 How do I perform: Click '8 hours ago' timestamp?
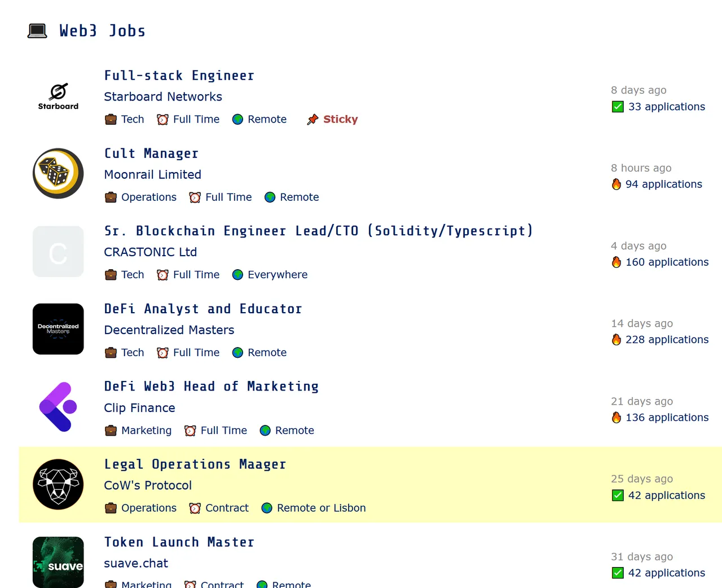[x=641, y=168]
